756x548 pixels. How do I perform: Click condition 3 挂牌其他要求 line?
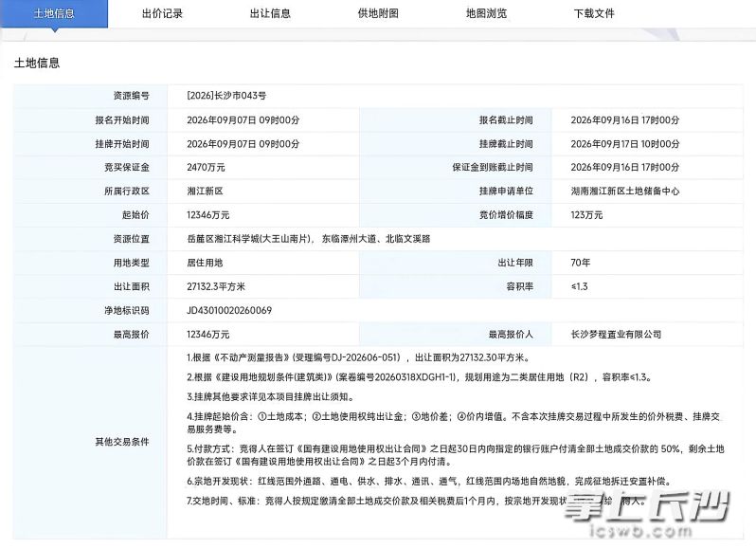(272, 397)
